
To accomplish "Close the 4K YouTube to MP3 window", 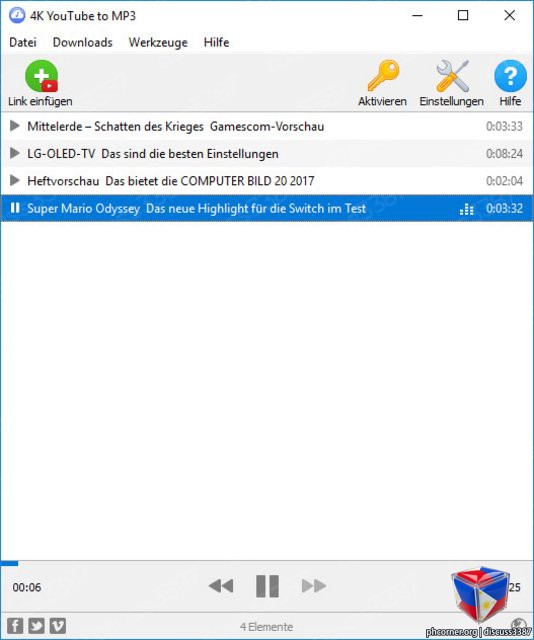I will [509, 16].
